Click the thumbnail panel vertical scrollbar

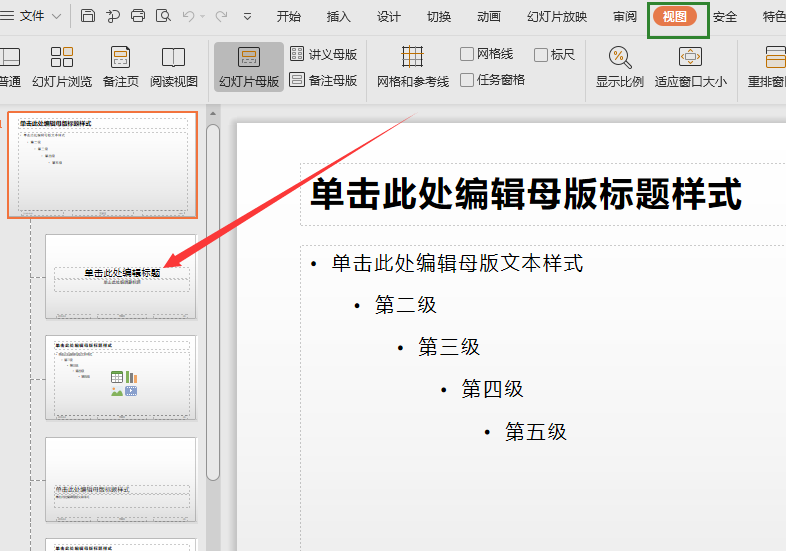point(213,300)
